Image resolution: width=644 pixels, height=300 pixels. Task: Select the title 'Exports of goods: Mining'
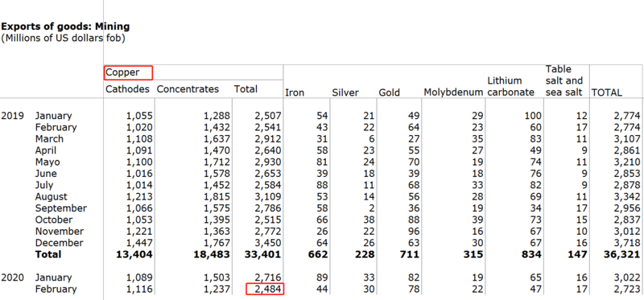tap(65, 27)
